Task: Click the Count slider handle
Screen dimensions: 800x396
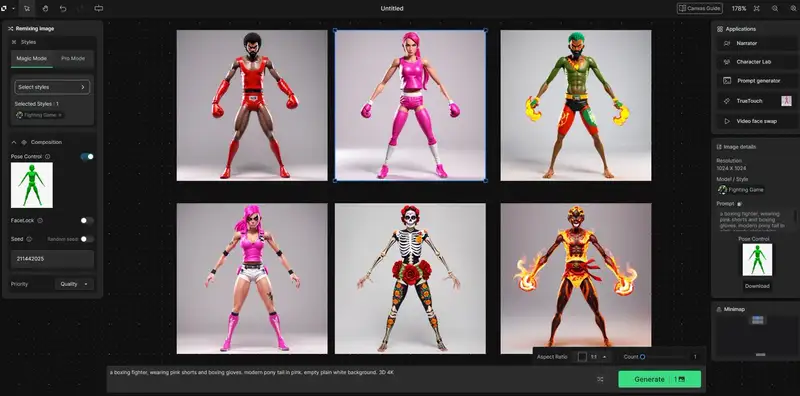Action: click(642, 357)
